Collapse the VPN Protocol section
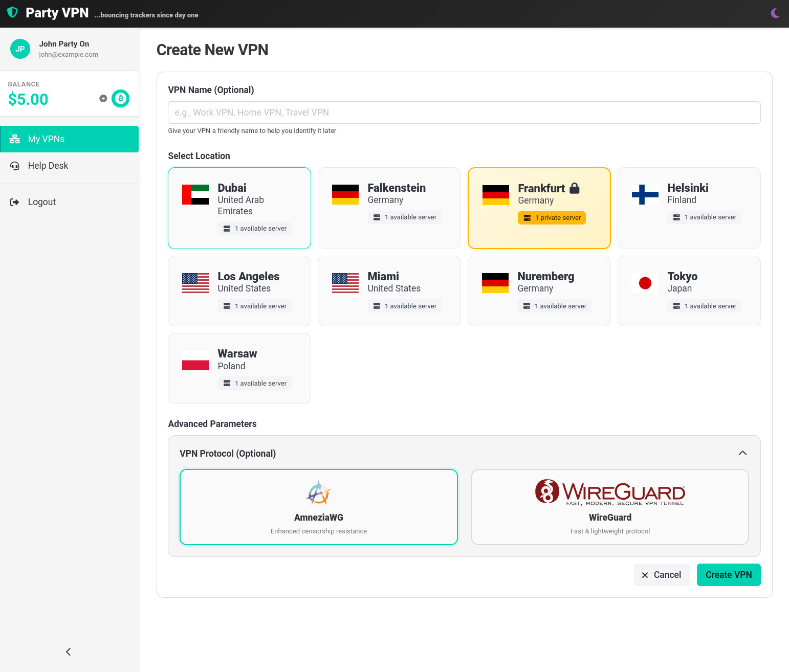The height and width of the screenshot is (672, 789). [x=742, y=453]
